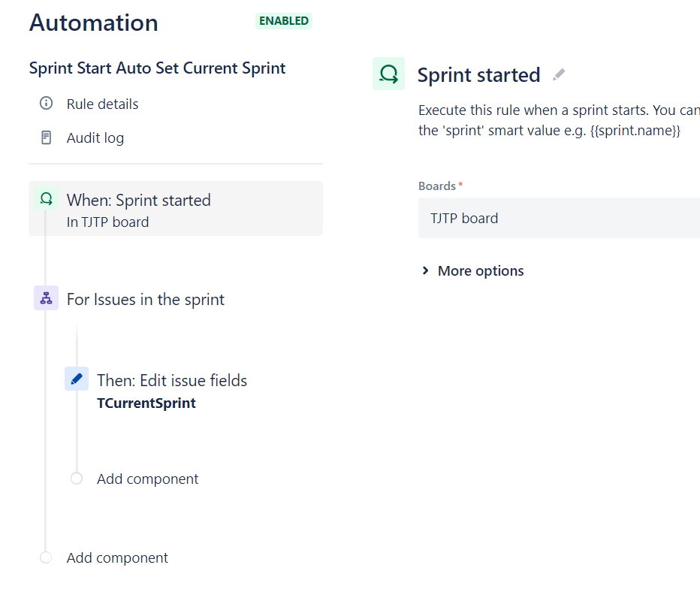Image resolution: width=700 pixels, height=595 pixels.
Task: Open the Audit log page
Action: 95,137
